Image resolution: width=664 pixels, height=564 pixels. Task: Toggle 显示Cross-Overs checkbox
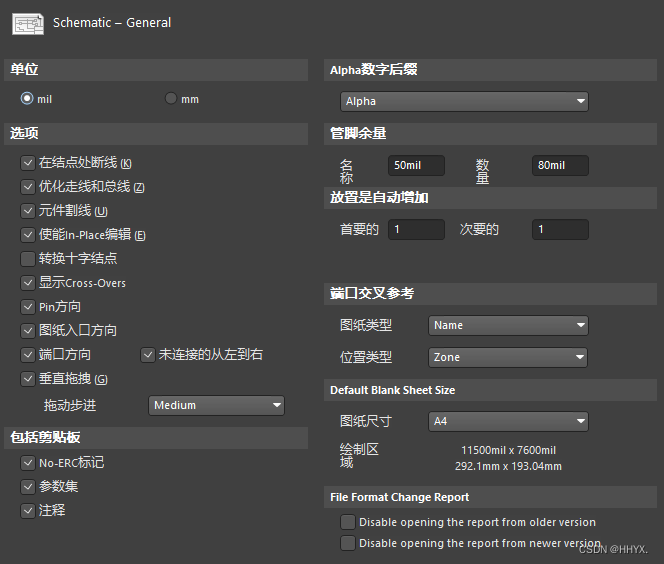(28, 283)
